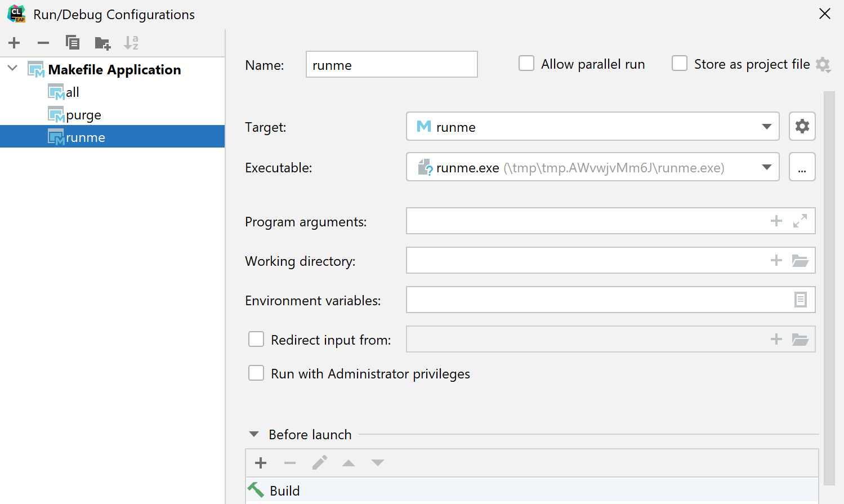Sort configurations alphabetically
This screenshot has width=844, height=504.
pyautogui.click(x=131, y=42)
